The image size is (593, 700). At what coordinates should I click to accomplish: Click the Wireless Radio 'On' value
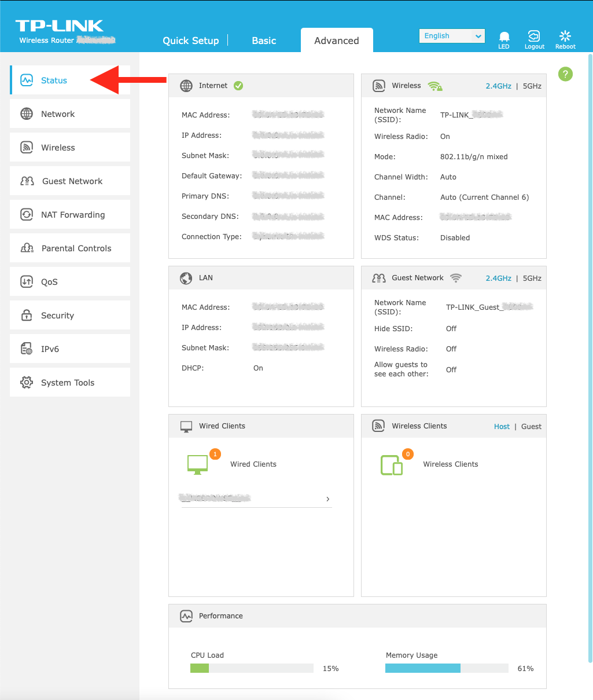[445, 137]
